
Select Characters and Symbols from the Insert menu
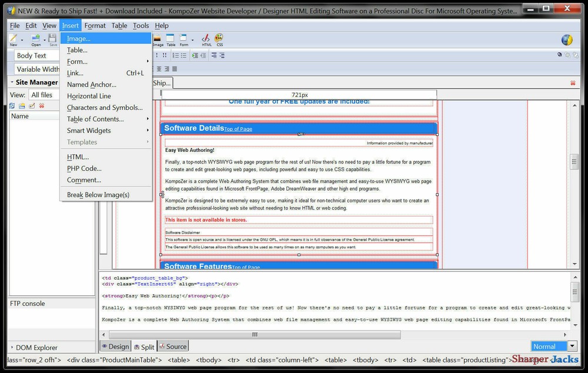click(x=105, y=107)
